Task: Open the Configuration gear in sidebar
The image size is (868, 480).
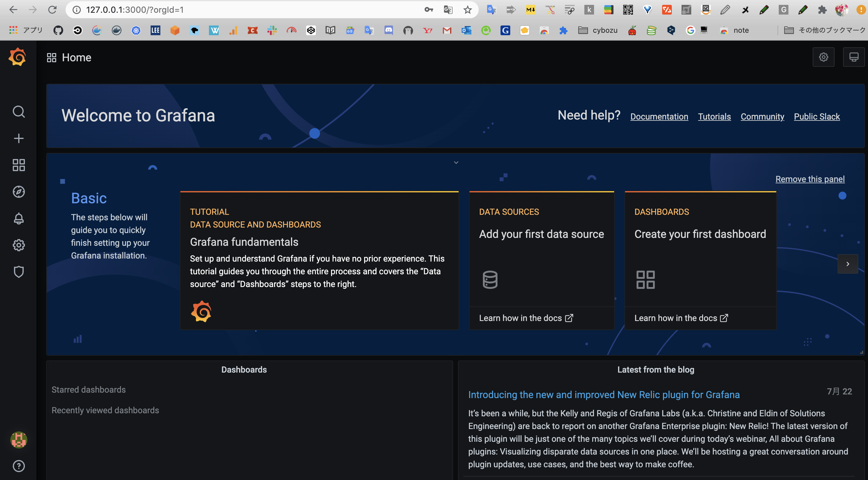Action: coord(19,245)
